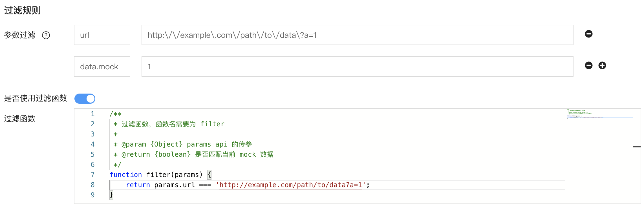Place cursor on the function keyword
This screenshot has height=208, width=644.
click(125, 175)
